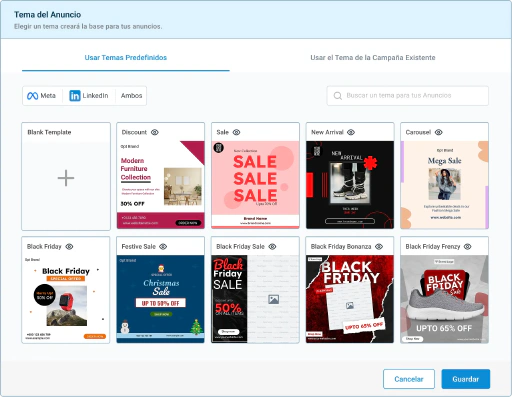Viewport: 512px width, 397px height.
Task: Preview the Sale theme via eye icon
Action: click(x=236, y=132)
